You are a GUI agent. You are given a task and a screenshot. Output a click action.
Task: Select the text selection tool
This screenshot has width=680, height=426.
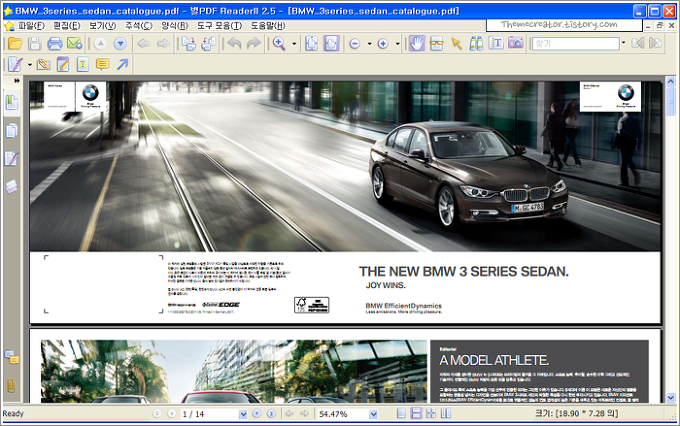496,43
